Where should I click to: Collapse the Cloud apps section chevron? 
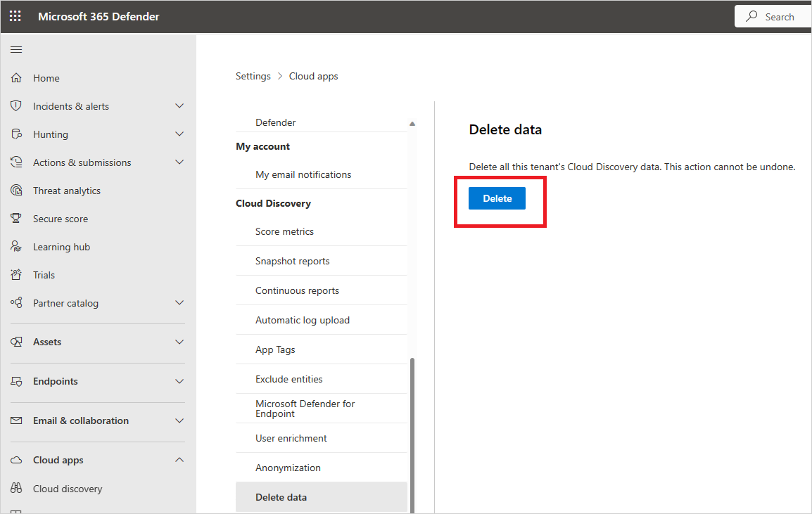click(x=179, y=460)
